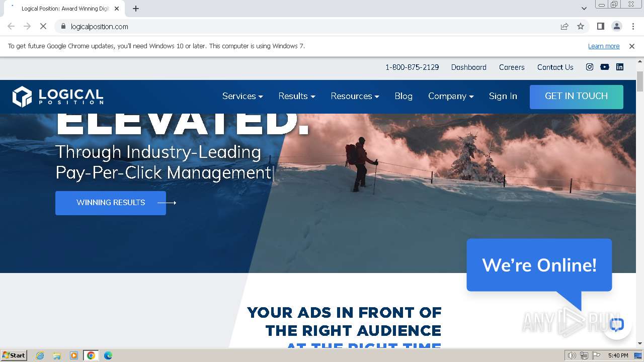The width and height of the screenshot is (644, 362).
Task: Open tab search chevron
Action: click(x=584, y=9)
